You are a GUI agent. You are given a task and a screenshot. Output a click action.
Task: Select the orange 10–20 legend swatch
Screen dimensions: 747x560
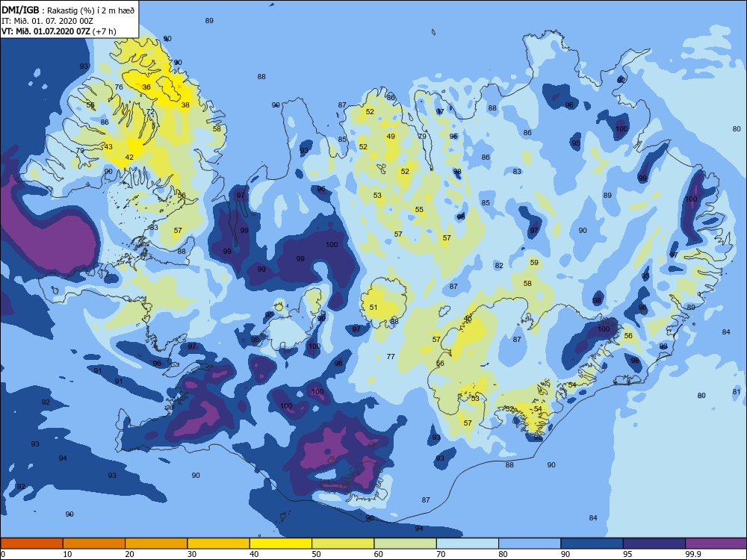tap(94, 544)
